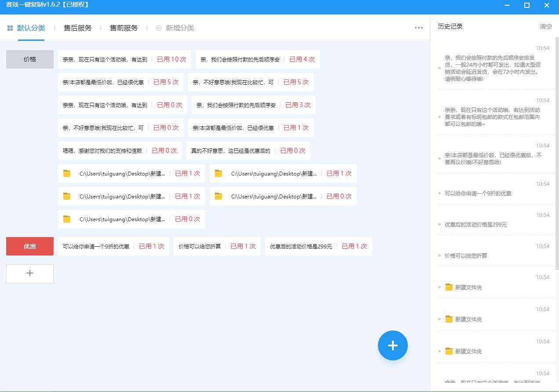559x392 pixels.
Task: Select the 默认分类 tab
Action: 31,27
